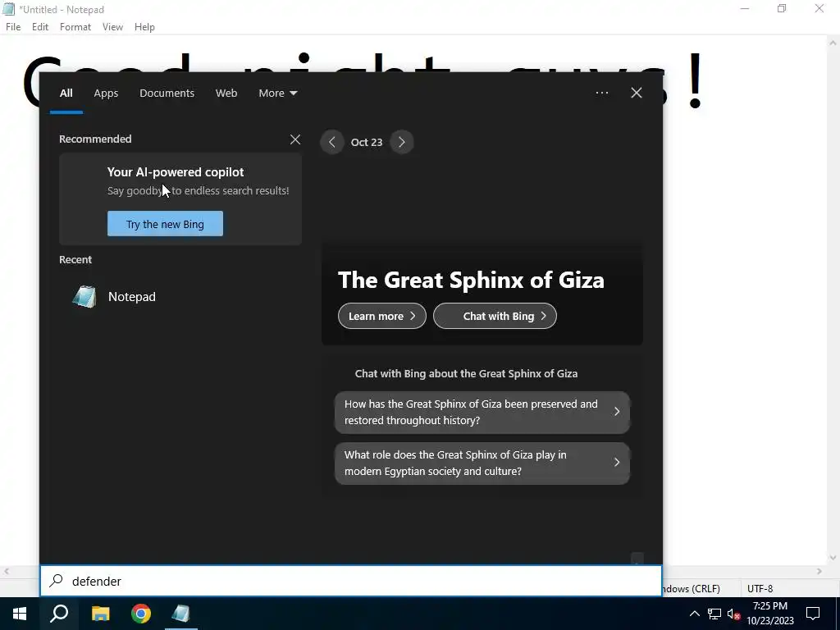Expand the More search filter dropdown
Screen dimensions: 840x630
click(277, 94)
